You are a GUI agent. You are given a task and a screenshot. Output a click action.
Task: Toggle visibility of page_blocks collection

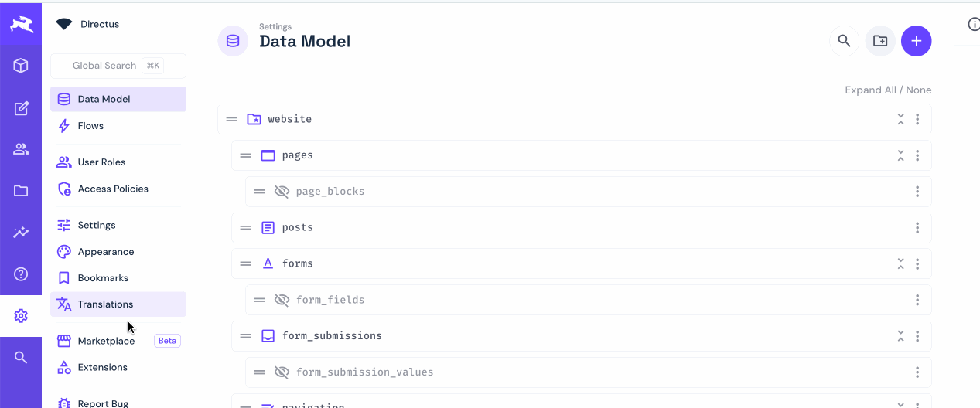pyautogui.click(x=282, y=192)
